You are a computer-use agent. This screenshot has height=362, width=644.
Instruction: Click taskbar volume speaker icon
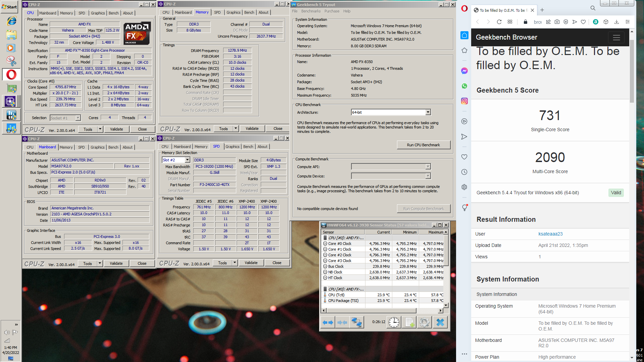(7, 332)
